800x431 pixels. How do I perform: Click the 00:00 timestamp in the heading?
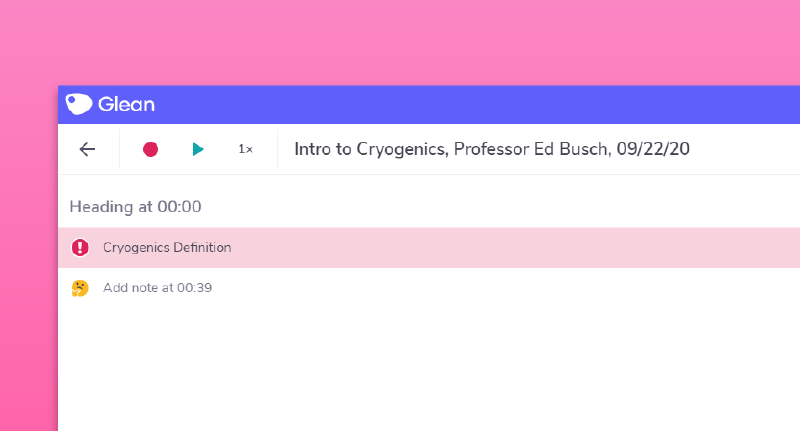coord(180,207)
